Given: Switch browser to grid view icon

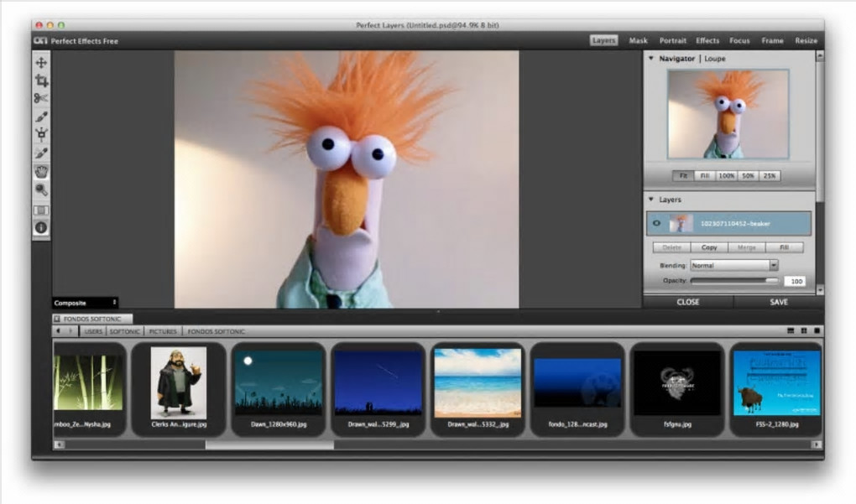Looking at the screenshot, I should [x=804, y=331].
